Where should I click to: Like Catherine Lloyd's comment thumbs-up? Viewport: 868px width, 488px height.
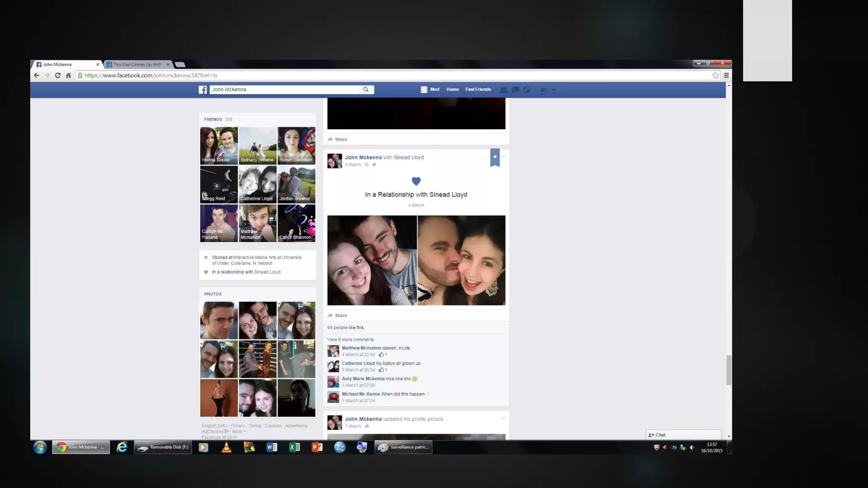pyautogui.click(x=381, y=370)
